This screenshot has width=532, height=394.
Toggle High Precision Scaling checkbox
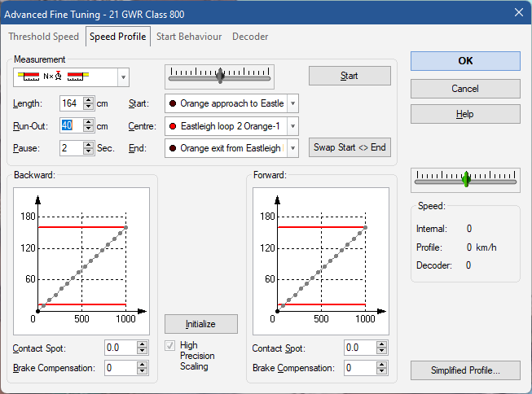(x=169, y=345)
